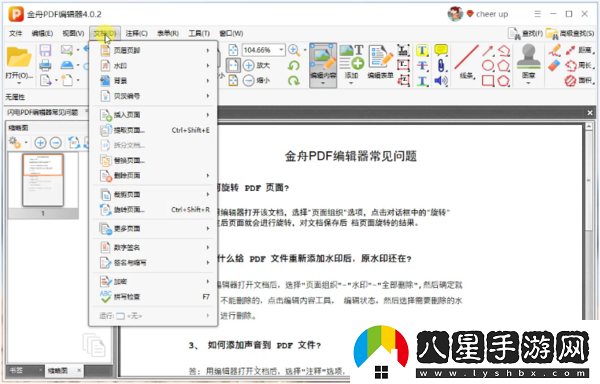Expand the 贝茨编号 Bates numbering submenu
This screenshot has height=384, width=600.
[153, 96]
